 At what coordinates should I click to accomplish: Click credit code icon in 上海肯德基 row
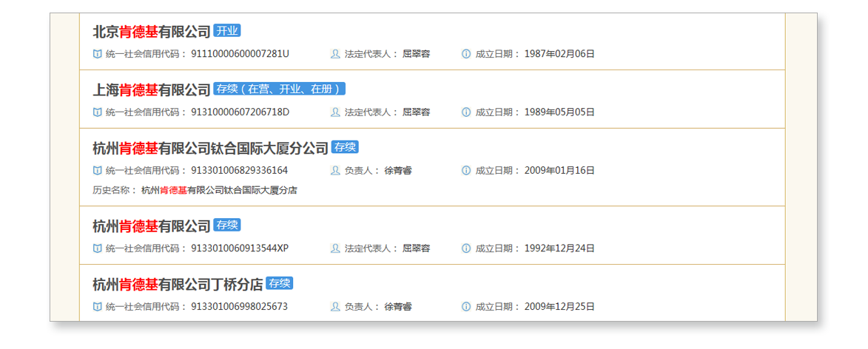point(98,112)
